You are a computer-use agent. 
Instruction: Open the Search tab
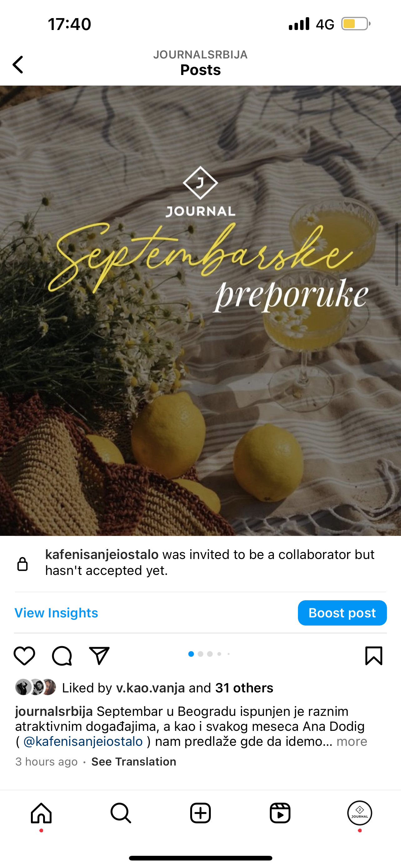click(121, 813)
